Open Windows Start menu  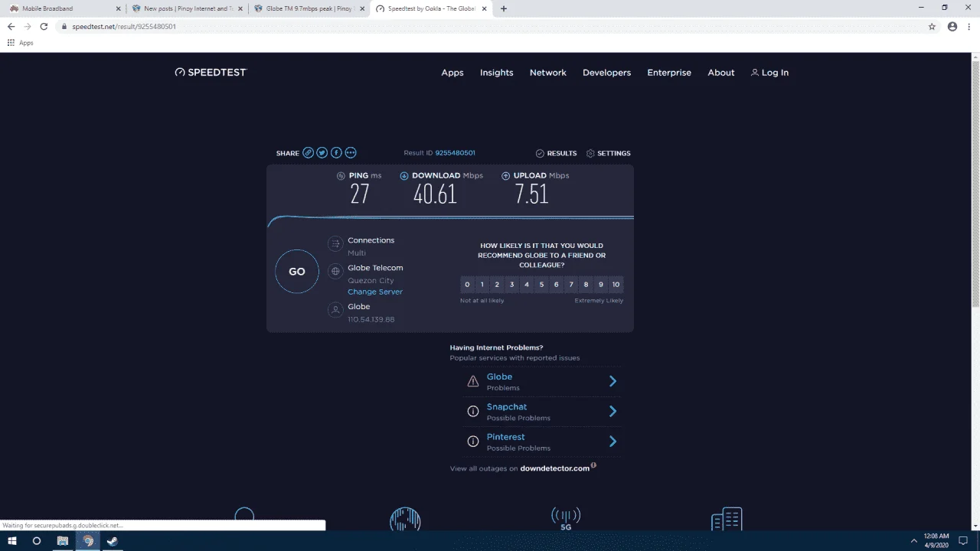point(11,541)
